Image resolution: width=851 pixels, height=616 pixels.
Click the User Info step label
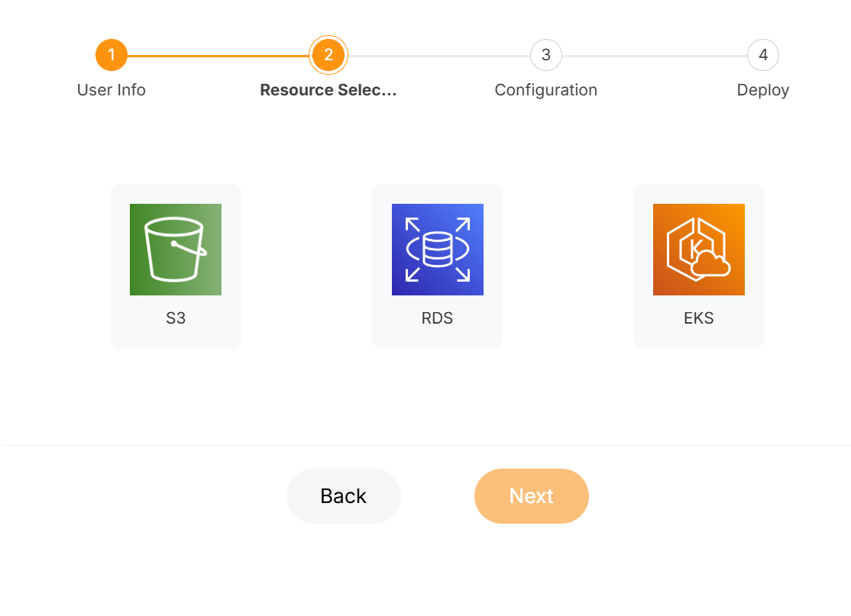pos(112,89)
